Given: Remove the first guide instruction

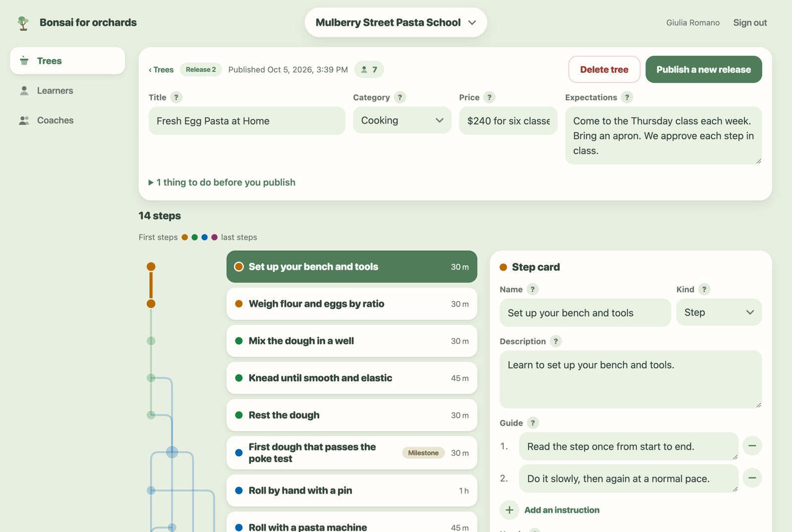Looking at the screenshot, I should (752, 446).
